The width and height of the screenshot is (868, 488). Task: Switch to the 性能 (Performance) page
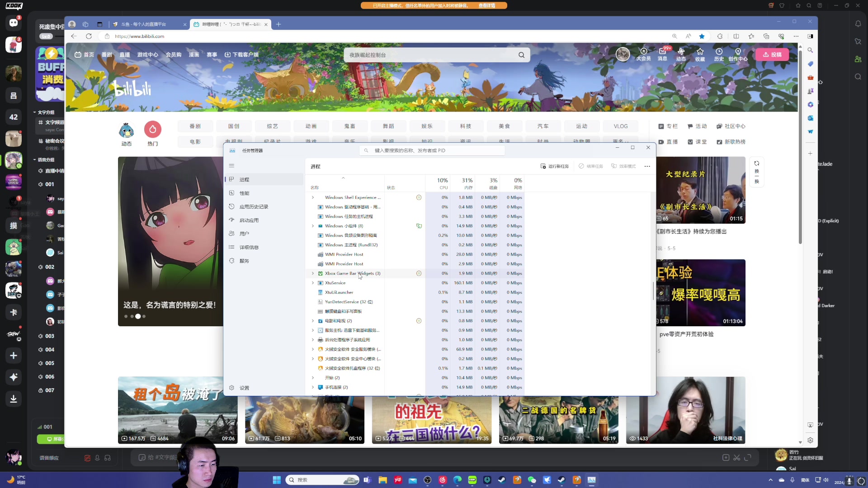pos(264,193)
